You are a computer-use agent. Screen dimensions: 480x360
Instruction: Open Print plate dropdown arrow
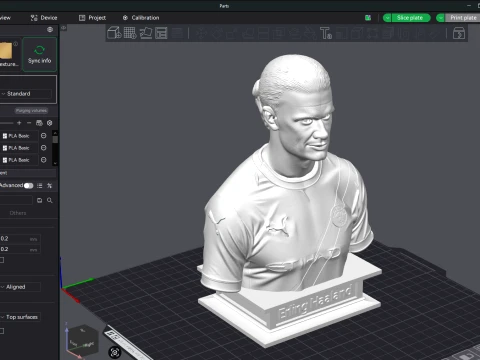(440, 18)
